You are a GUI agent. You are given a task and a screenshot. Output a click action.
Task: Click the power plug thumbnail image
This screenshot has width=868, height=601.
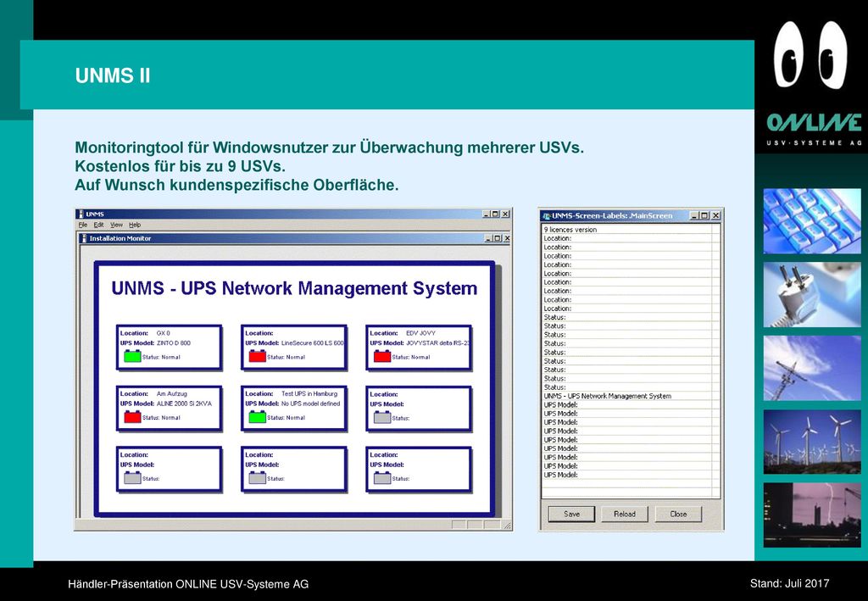(x=812, y=294)
